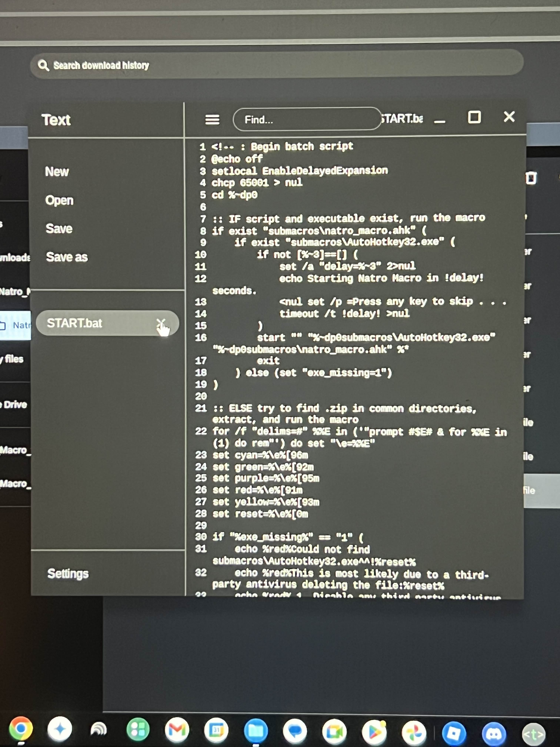Viewport: 560px width, 747px height.
Task: Launch Google Meet from the shelf
Action: 334,731
